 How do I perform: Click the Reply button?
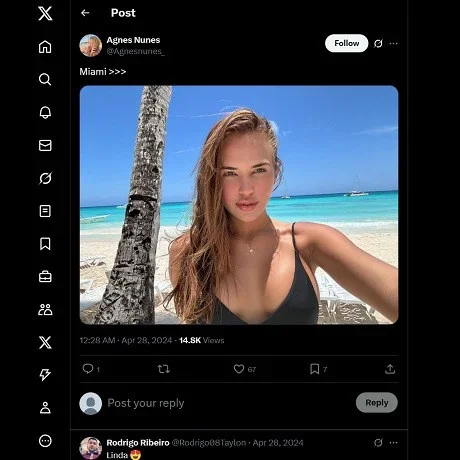coord(377,403)
